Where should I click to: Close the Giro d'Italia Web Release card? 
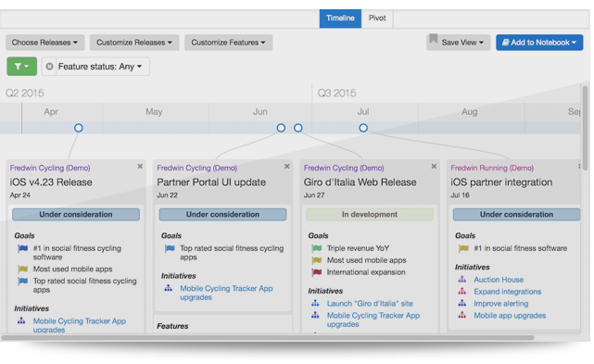[434, 167]
